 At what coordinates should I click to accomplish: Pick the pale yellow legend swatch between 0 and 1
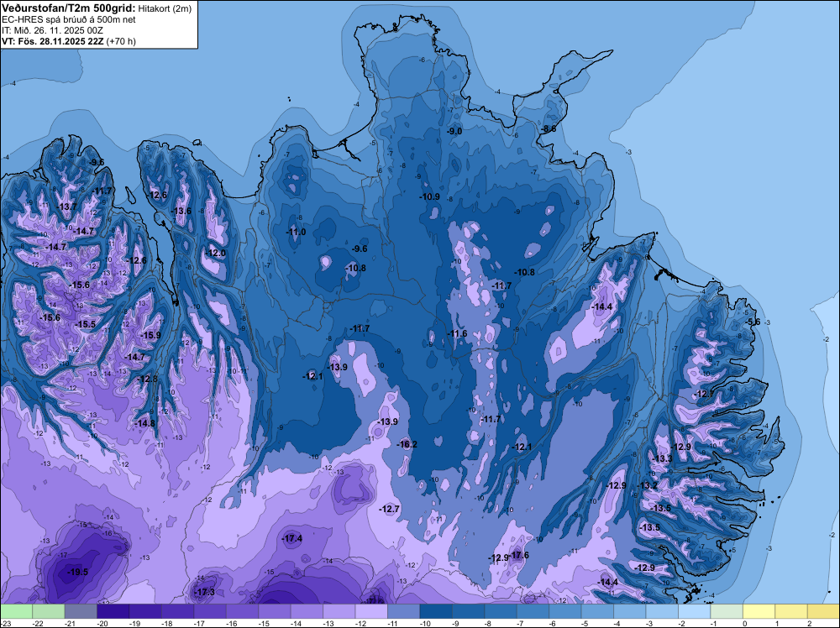[759, 611]
